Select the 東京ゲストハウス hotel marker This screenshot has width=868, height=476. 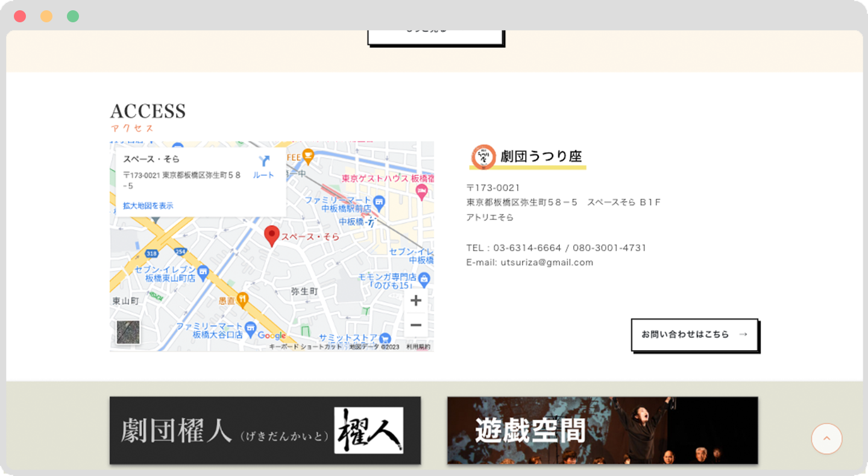click(x=422, y=191)
